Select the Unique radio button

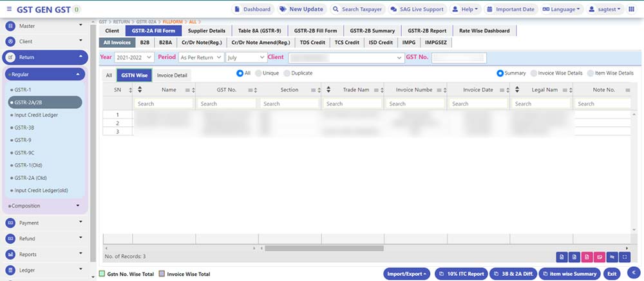coord(258,73)
